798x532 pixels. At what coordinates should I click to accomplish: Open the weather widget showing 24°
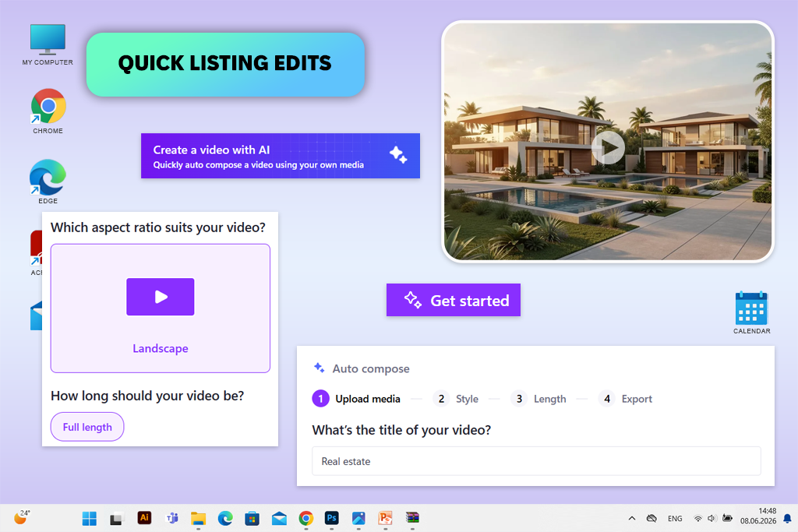(21, 517)
